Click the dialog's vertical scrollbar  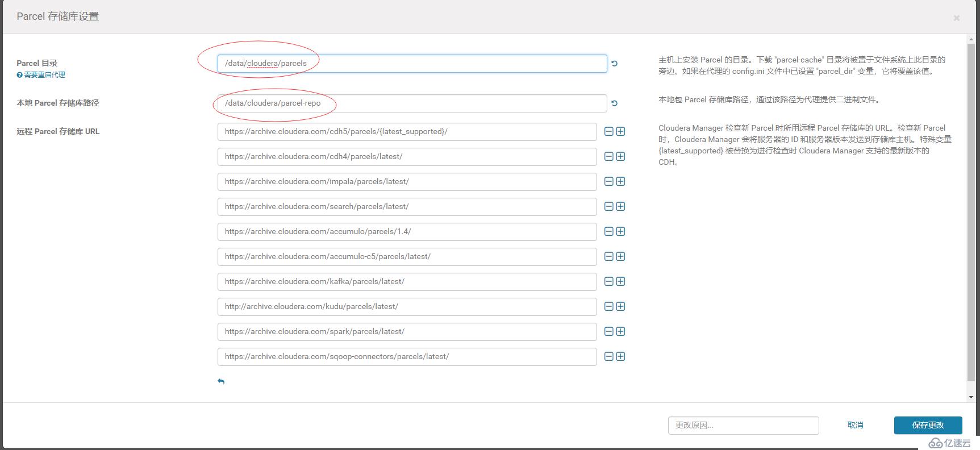pos(971,213)
